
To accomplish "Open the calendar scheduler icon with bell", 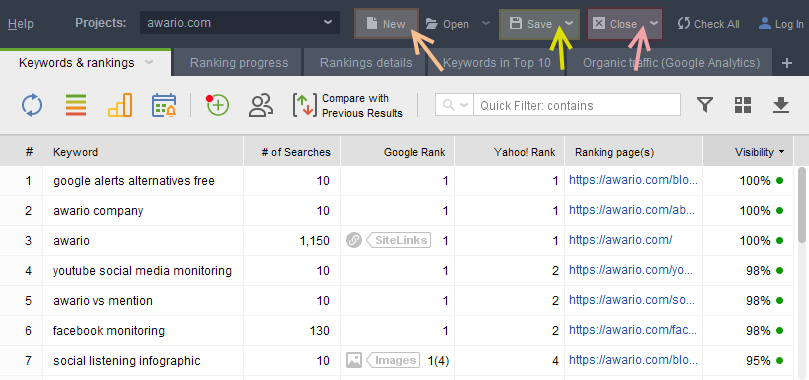I will point(164,105).
